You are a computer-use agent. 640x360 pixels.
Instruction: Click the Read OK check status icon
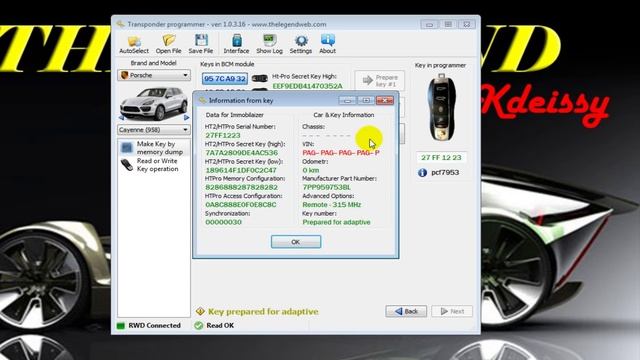[199, 326]
